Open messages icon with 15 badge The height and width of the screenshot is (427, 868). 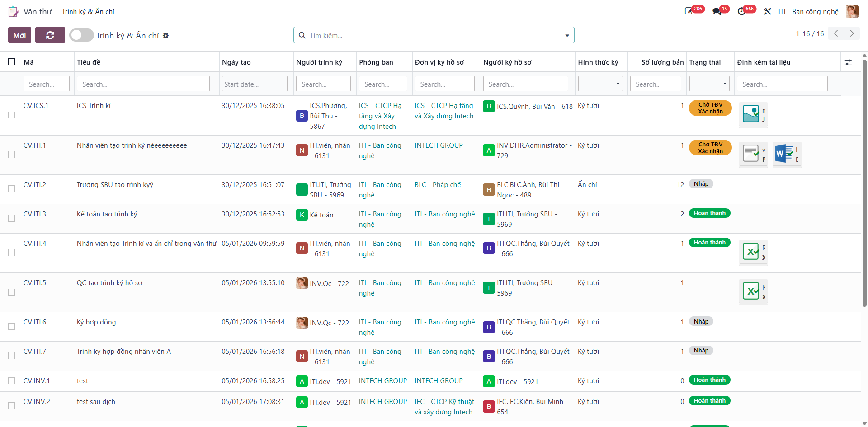717,11
